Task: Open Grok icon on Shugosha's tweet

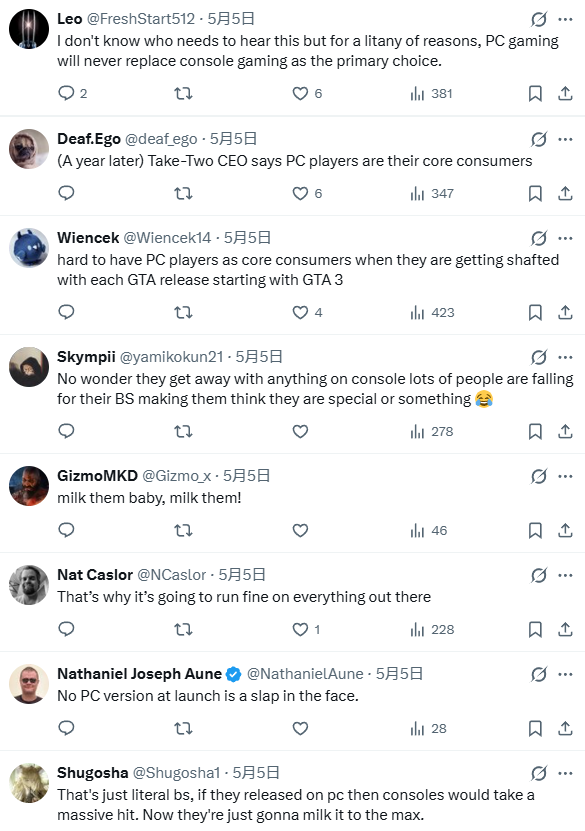Action: click(539, 773)
